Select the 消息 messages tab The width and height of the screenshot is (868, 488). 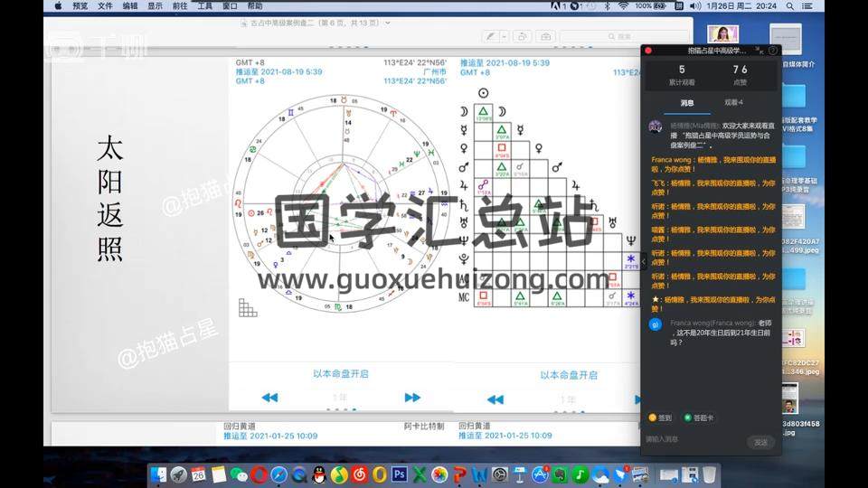[x=686, y=102]
